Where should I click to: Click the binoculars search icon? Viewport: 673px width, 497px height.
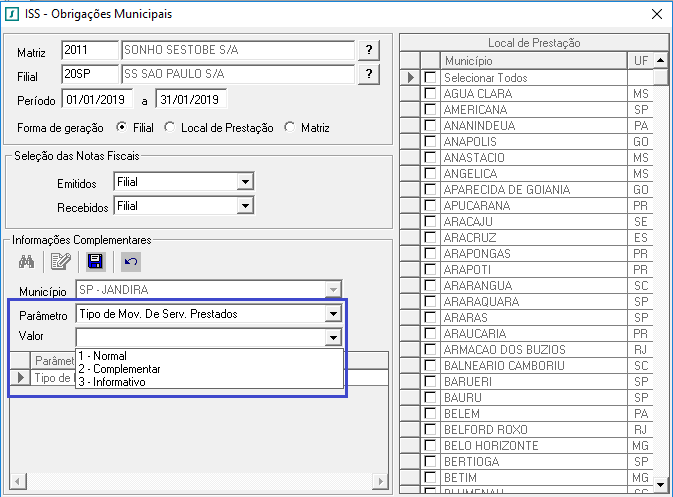coord(27,262)
